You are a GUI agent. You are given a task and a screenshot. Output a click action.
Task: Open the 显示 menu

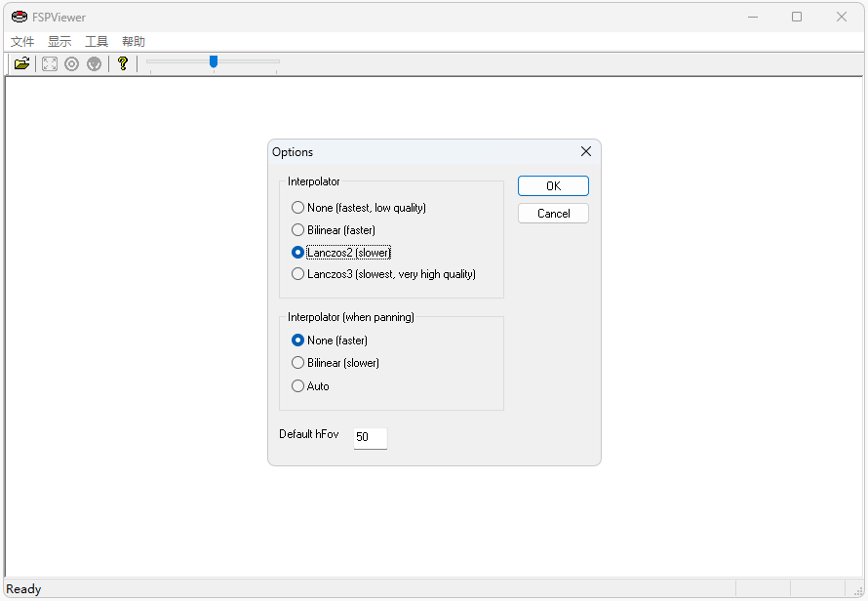59,42
